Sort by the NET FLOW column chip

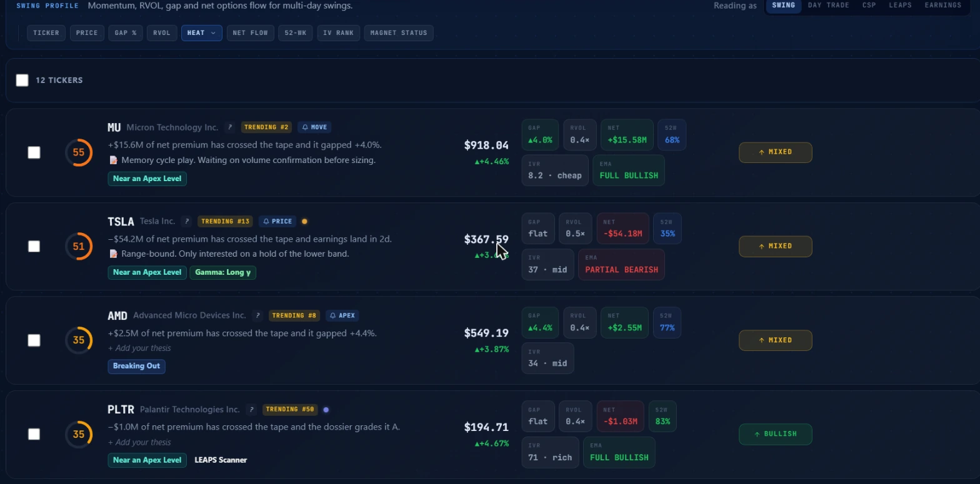coord(251,33)
